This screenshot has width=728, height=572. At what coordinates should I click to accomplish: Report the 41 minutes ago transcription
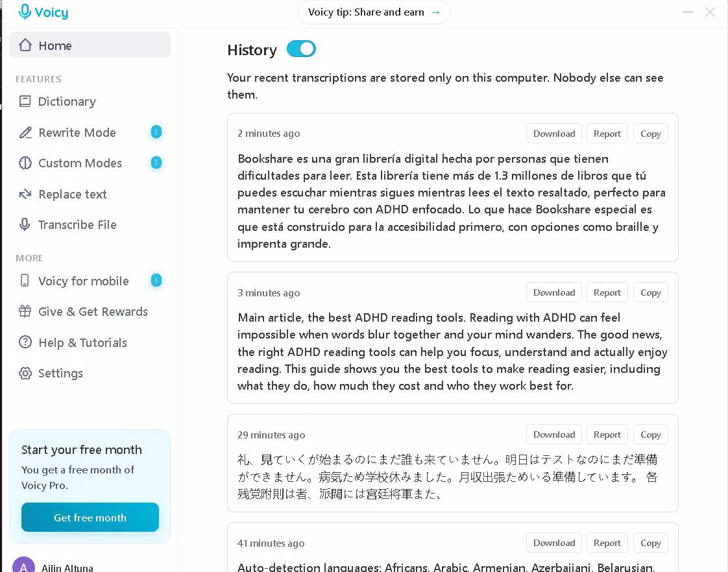[607, 543]
